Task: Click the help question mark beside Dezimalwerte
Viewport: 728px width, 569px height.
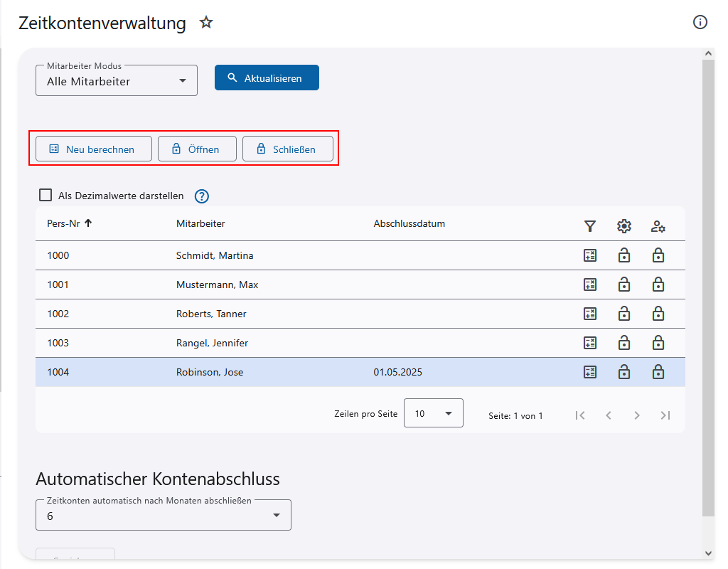Action: [x=201, y=196]
